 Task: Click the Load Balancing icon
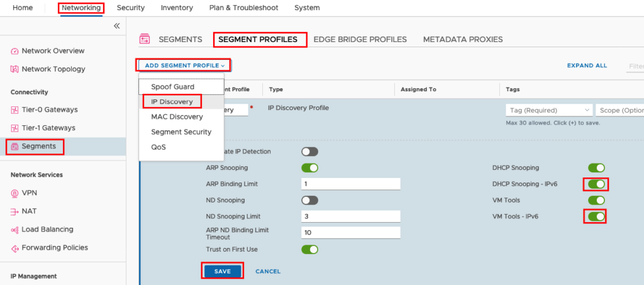tap(14, 230)
